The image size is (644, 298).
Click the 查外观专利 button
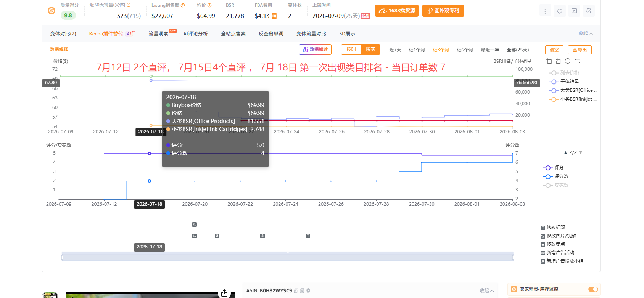443,11
